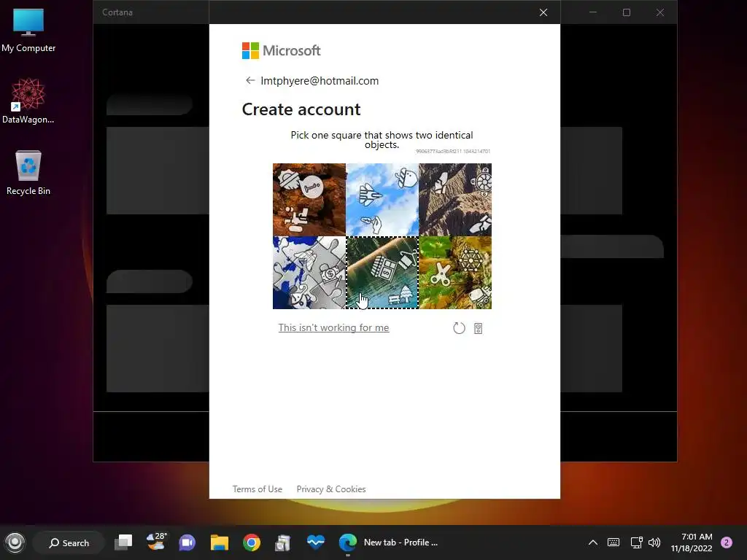The height and width of the screenshot is (560, 747).
Task: Pick the puzzle square with the jet plane
Action: click(382, 200)
